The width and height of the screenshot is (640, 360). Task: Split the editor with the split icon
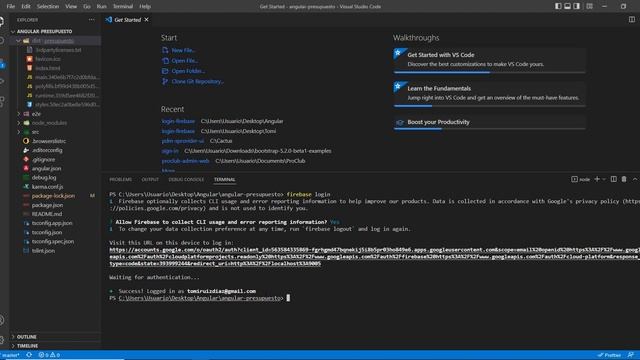[631, 20]
